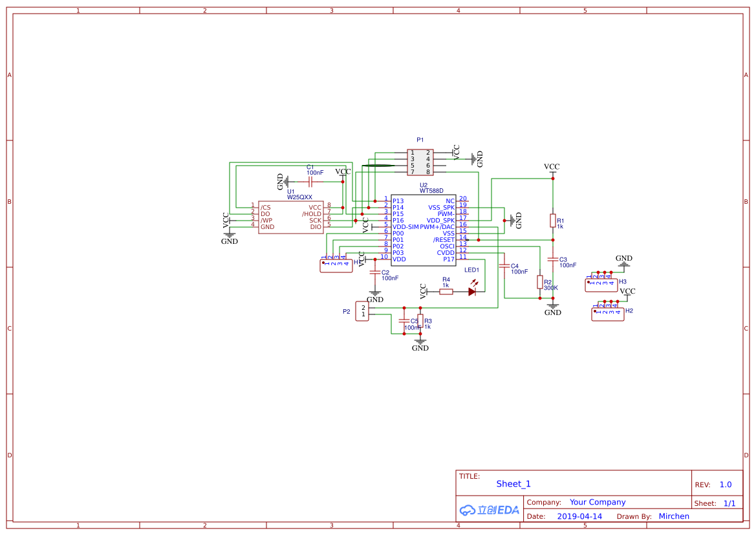Select the R2 300K resistor symbol
The height and width of the screenshot is (535, 756).
pyautogui.click(x=539, y=282)
